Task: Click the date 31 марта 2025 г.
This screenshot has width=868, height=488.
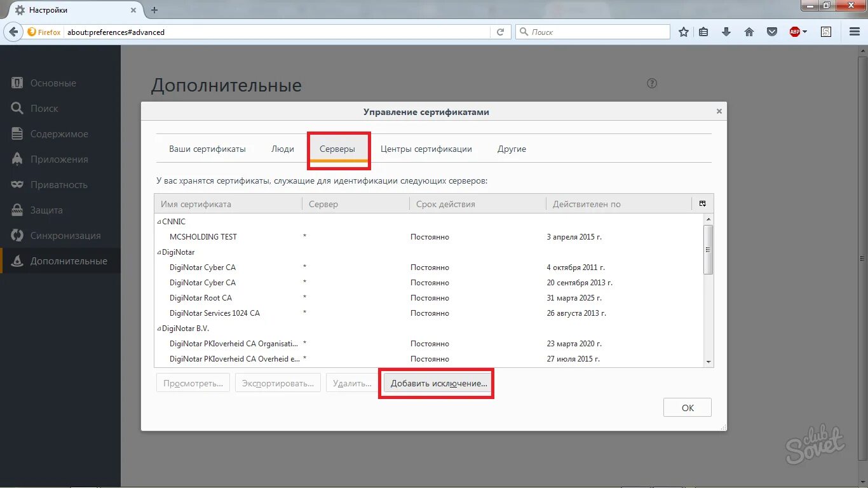Action: (574, 298)
